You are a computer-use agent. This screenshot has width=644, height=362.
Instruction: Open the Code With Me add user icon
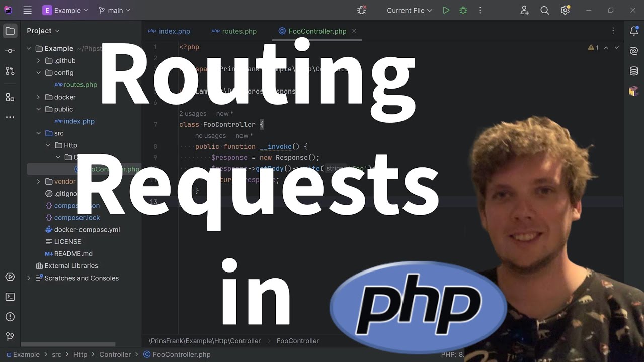(x=525, y=10)
